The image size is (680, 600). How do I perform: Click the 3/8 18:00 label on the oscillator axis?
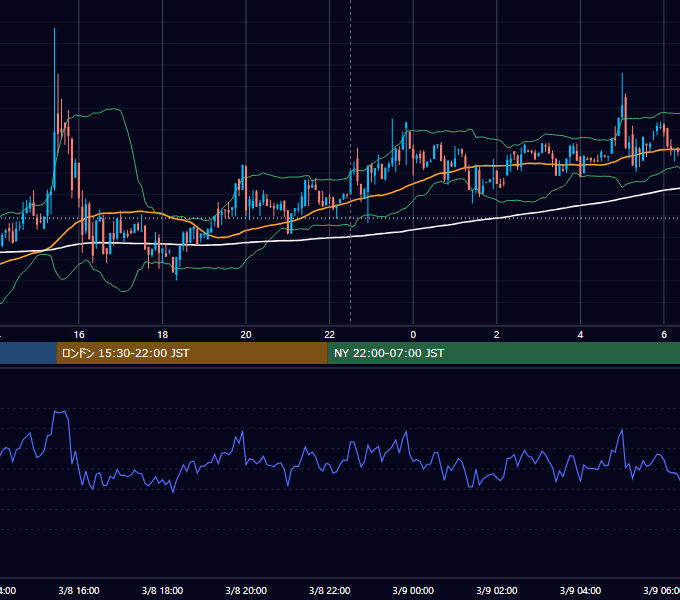[162, 590]
